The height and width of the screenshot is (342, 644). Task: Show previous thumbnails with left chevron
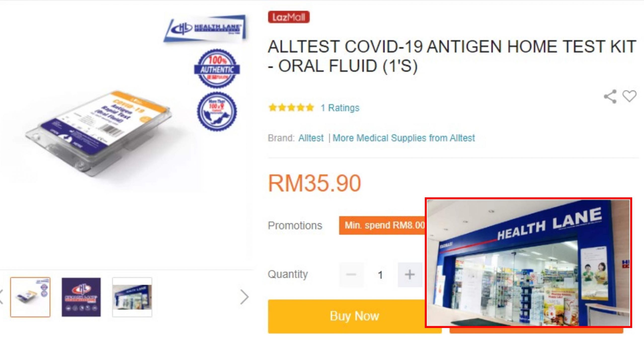(2, 297)
